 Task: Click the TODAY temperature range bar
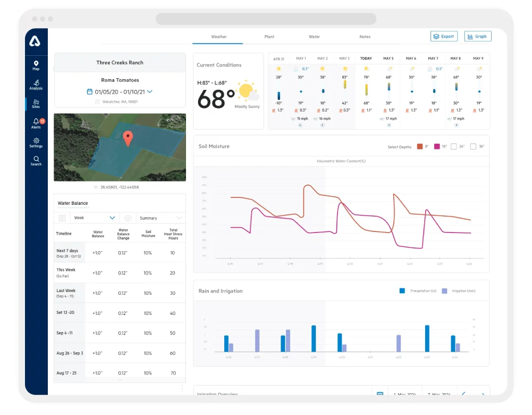tap(366, 90)
